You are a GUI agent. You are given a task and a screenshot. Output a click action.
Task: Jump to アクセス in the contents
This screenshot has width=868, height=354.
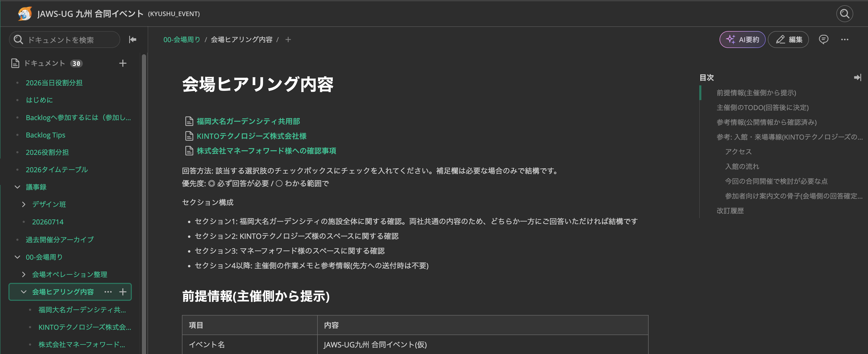coord(738,152)
